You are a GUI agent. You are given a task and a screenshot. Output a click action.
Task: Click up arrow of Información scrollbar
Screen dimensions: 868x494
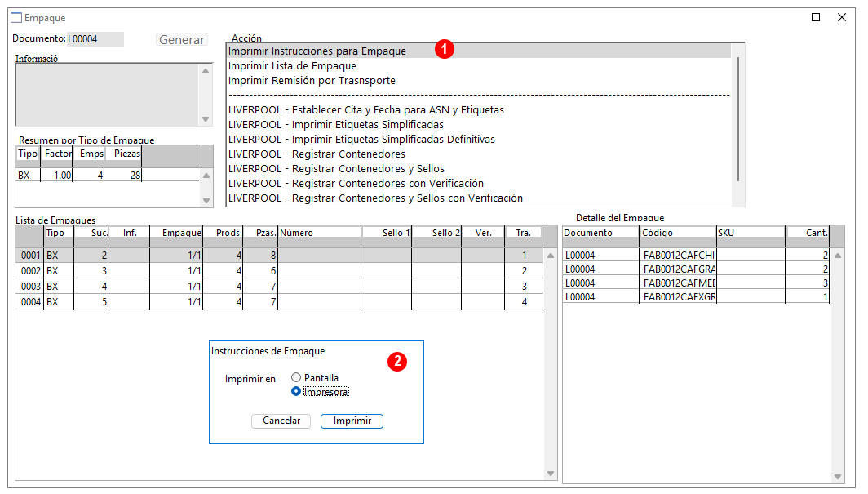[206, 71]
